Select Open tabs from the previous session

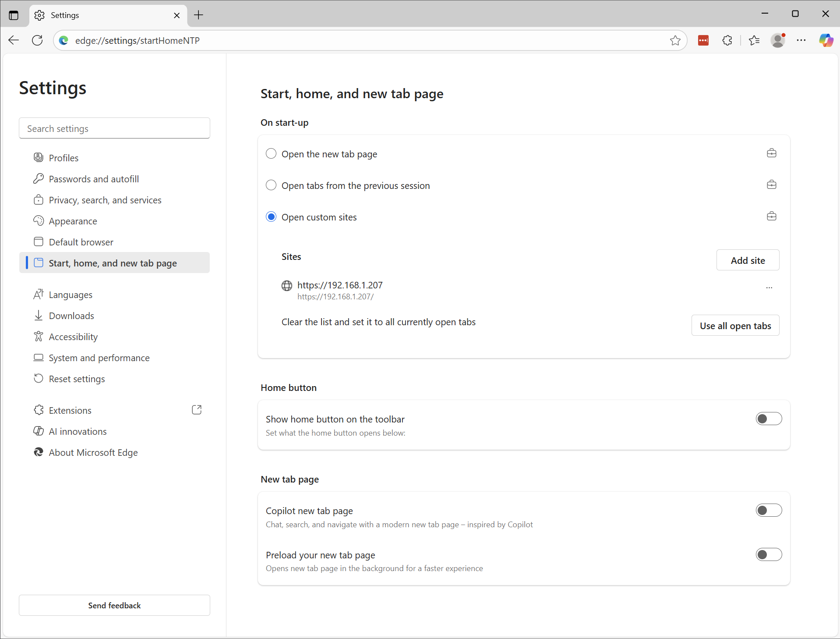click(271, 185)
